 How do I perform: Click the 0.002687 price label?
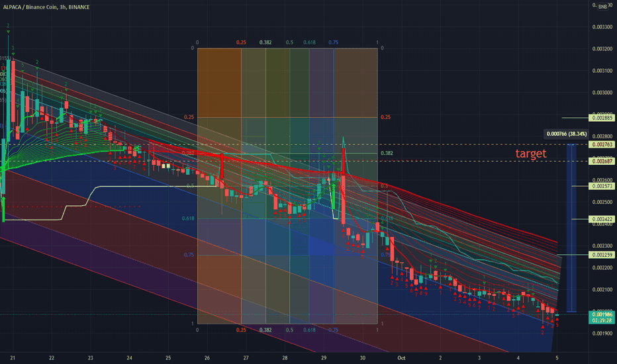602,161
